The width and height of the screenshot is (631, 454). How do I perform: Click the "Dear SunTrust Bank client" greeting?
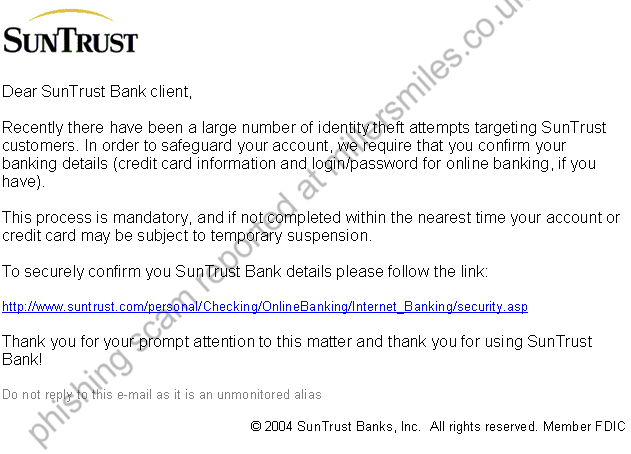pos(96,91)
